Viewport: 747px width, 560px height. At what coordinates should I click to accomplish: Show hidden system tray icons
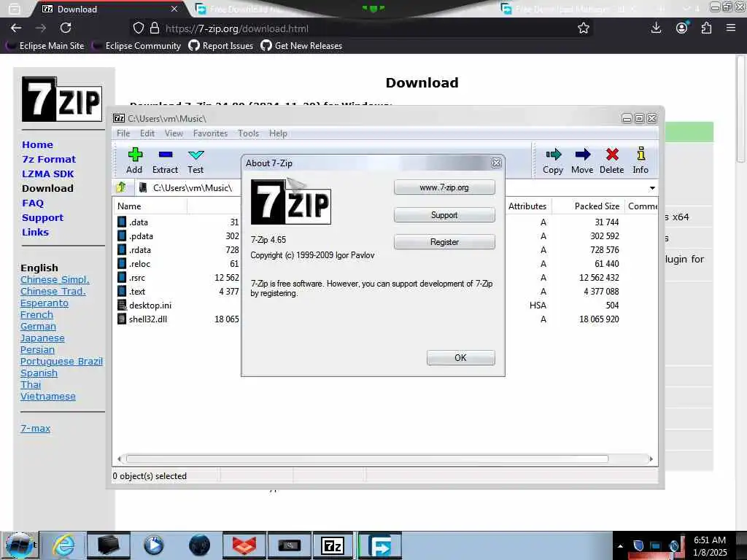(x=620, y=546)
